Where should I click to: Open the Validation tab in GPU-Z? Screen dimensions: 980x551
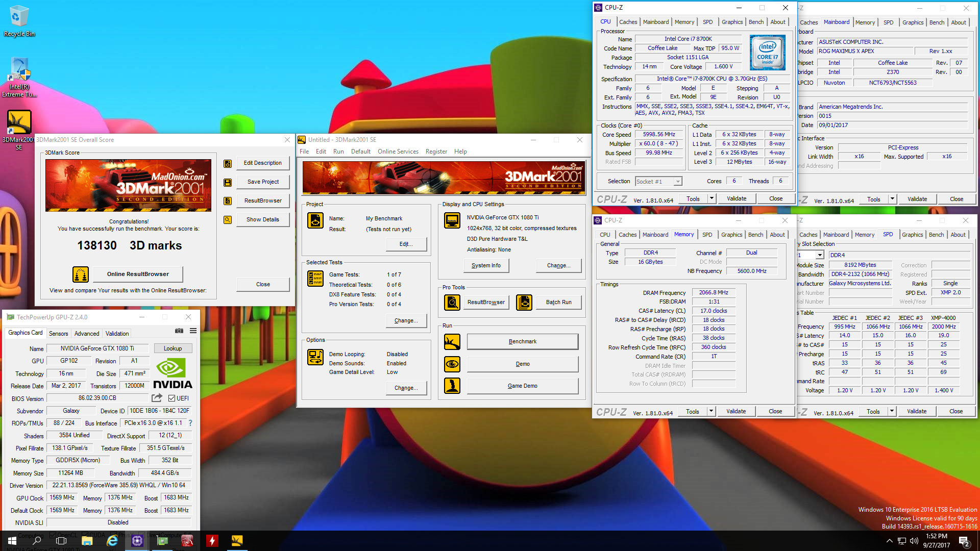pyautogui.click(x=117, y=334)
